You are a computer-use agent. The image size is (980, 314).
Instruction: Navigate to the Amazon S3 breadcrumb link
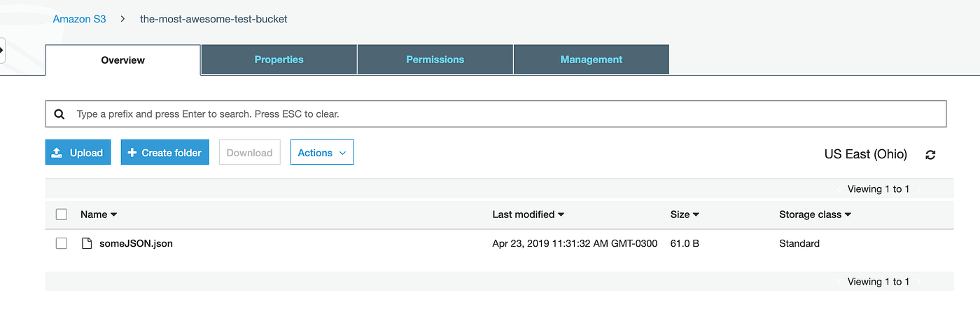pos(80,19)
